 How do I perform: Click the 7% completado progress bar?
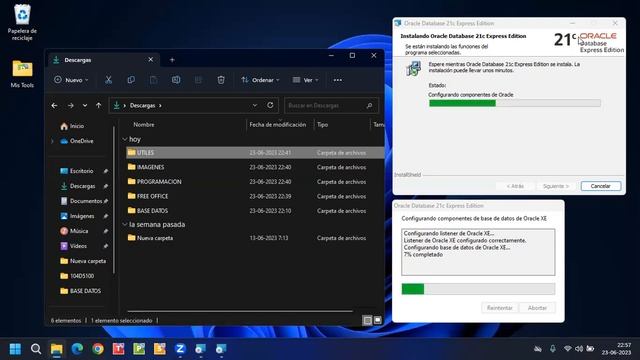(x=478, y=289)
